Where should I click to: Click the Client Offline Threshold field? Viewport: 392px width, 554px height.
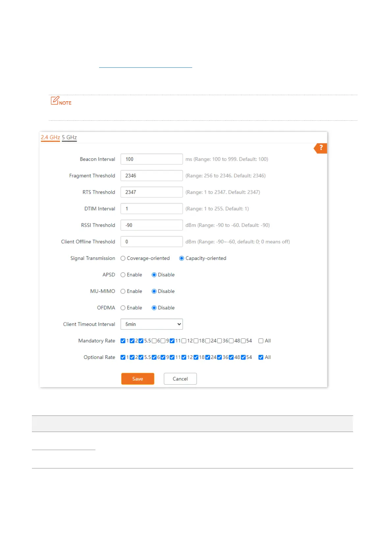(x=151, y=242)
